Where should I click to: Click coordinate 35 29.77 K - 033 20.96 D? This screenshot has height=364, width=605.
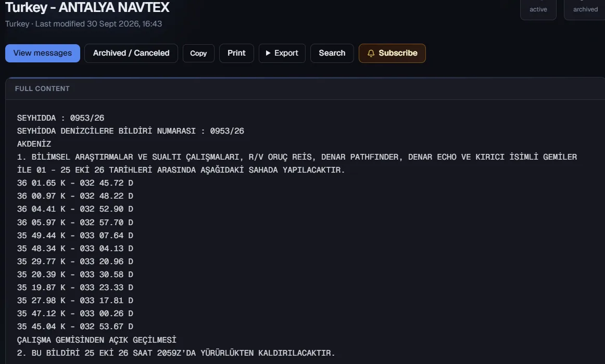75,262
